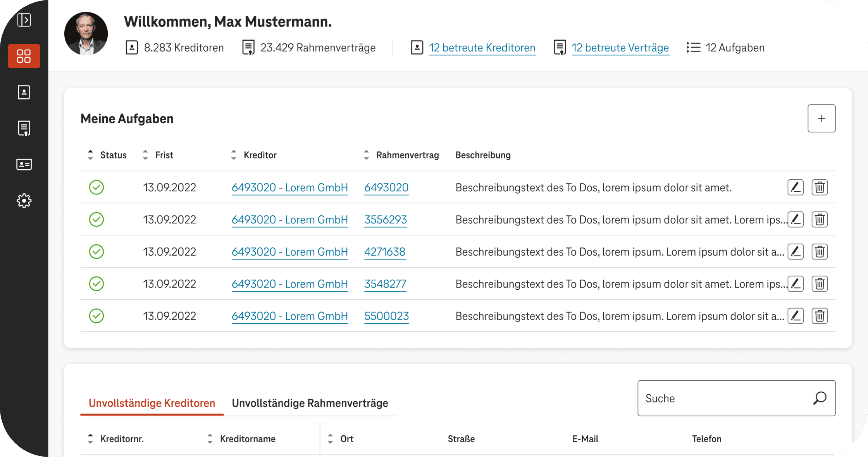Viewport: 868px width, 457px height.
Task: Delete the task for Rahmenvertrag 3556293
Action: [820, 220]
